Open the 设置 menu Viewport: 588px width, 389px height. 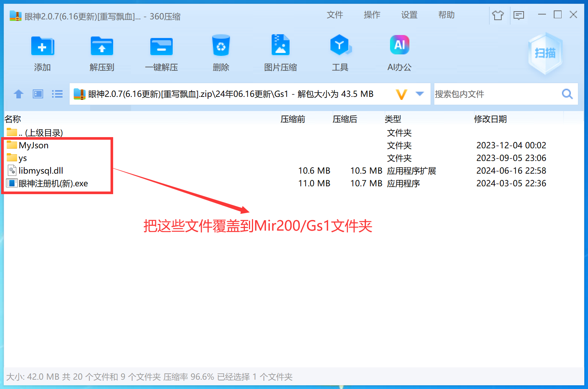pyautogui.click(x=409, y=15)
